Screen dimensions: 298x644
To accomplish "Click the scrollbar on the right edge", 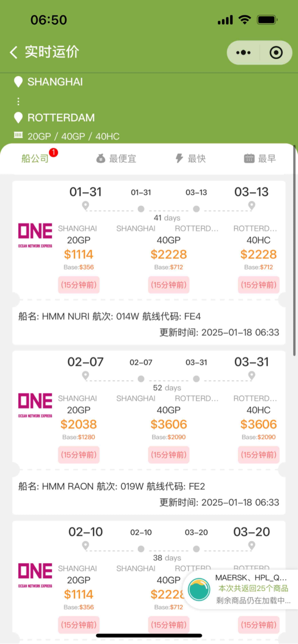I will click(x=295, y=250).
